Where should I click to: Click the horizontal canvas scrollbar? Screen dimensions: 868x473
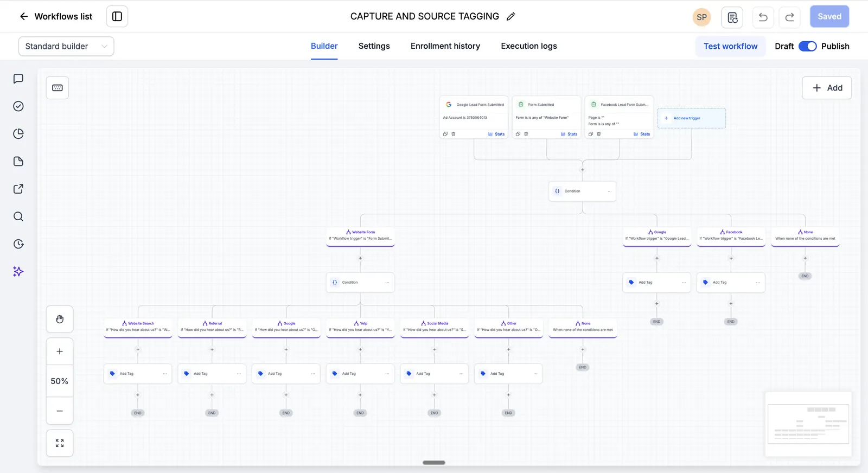tap(434, 463)
